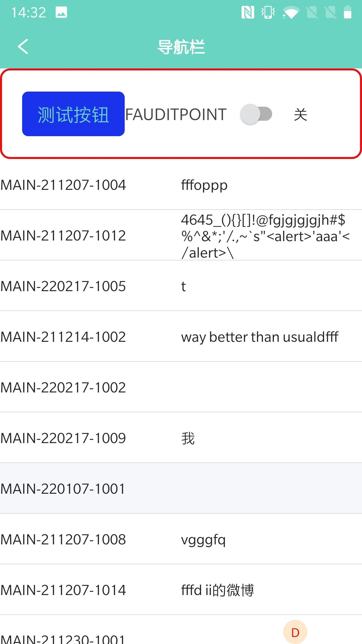
Task: Toggle the FAUDITPOINT switch
Action: [x=256, y=114]
